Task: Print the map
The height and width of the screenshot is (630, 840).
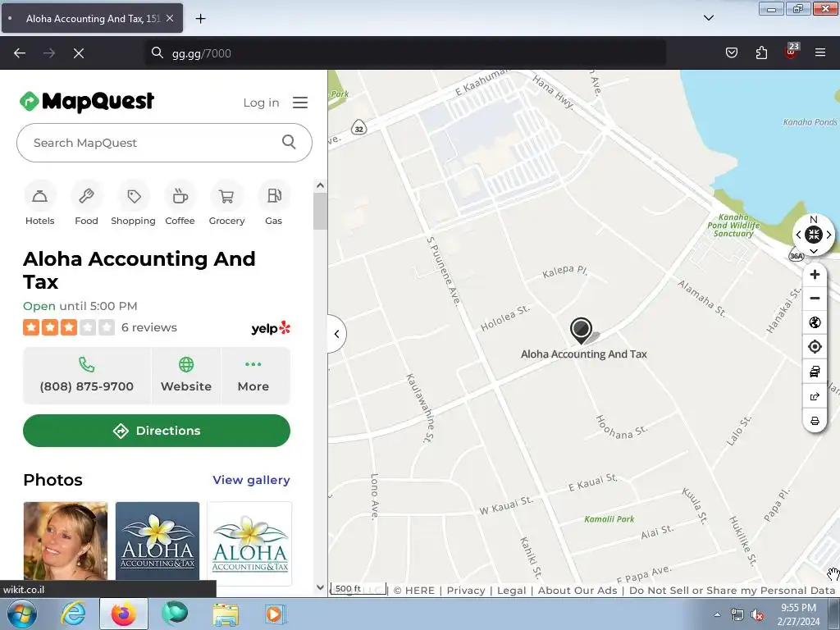Action: point(815,421)
